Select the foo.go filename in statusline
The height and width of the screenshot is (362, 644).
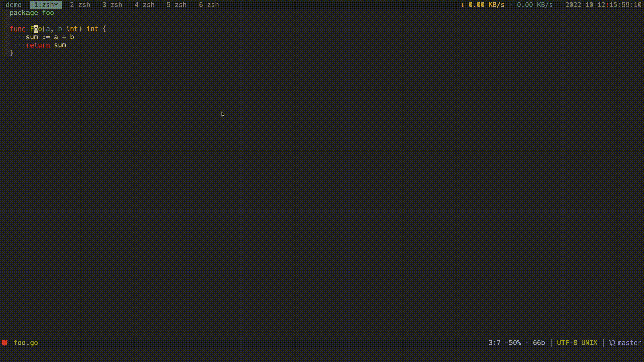[x=26, y=342]
